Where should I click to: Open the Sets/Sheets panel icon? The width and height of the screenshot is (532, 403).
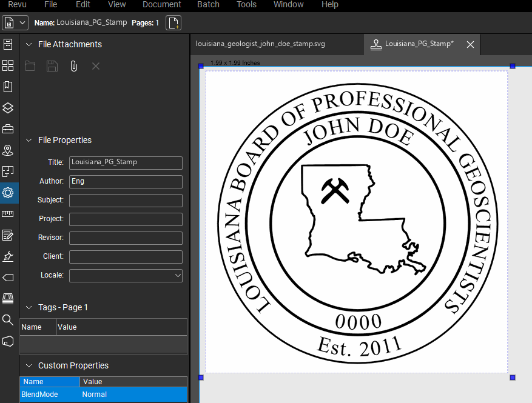[8, 172]
